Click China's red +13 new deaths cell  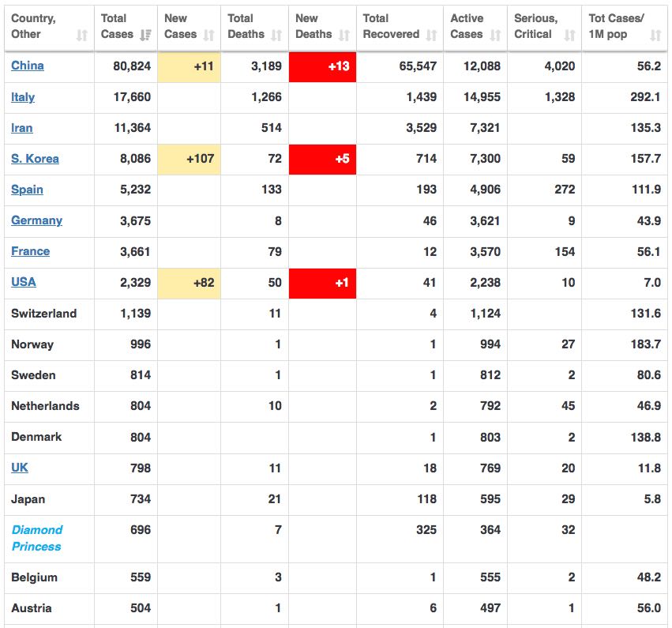322,66
